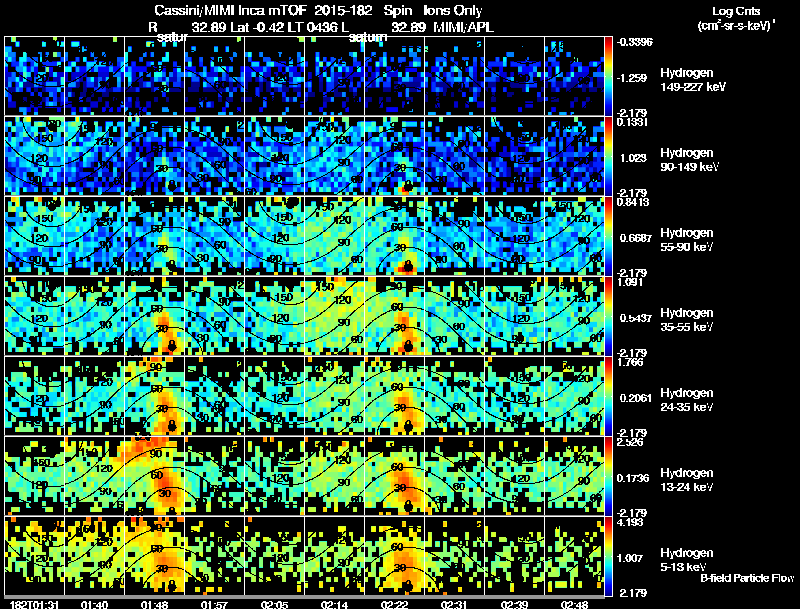Screen dimensions: 800x609
Task: Click the 0.5437 color scale value
Action: click(x=635, y=318)
